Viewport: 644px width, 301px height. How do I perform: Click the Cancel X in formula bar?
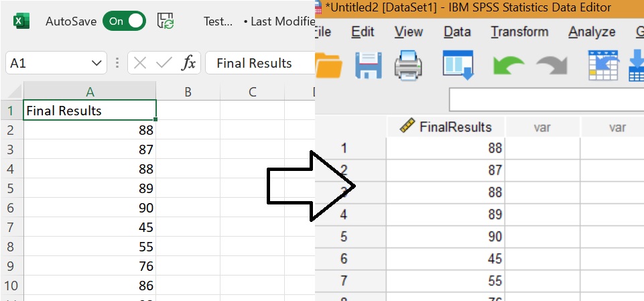[140, 63]
